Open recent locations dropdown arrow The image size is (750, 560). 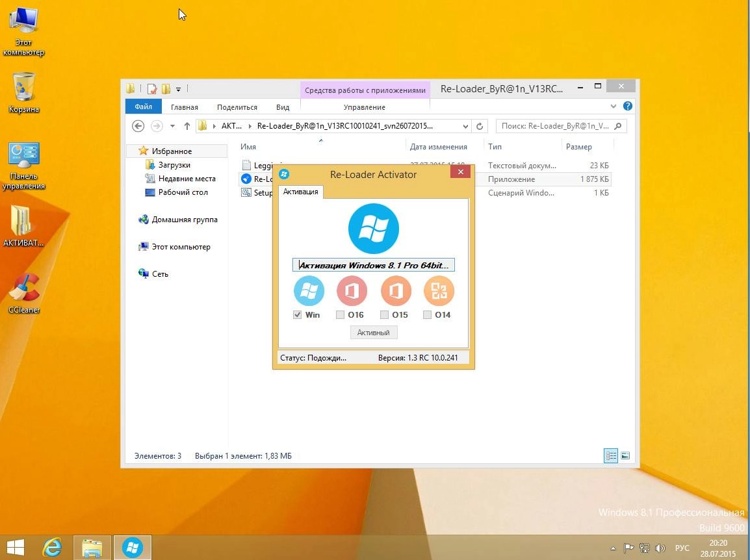pyautogui.click(x=173, y=126)
